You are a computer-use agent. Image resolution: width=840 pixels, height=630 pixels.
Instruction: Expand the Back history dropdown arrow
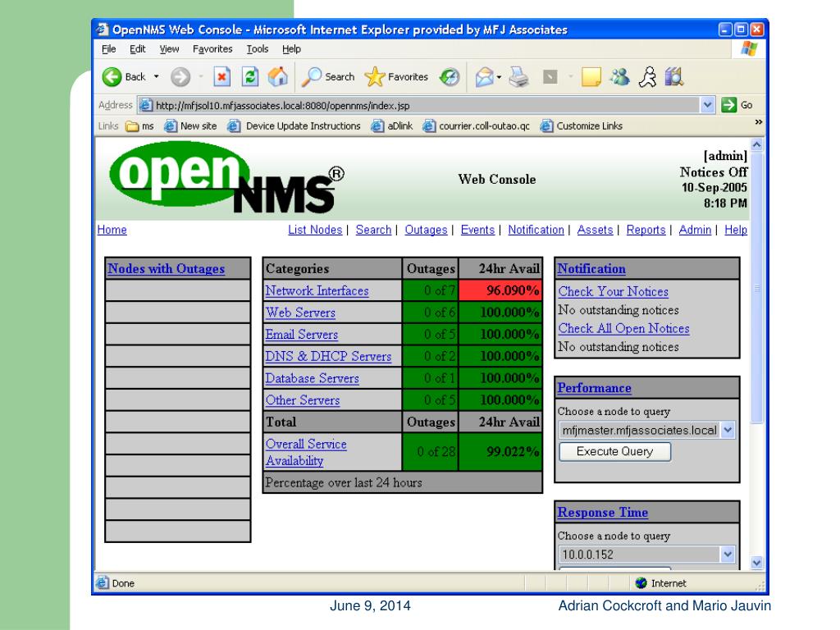pyautogui.click(x=157, y=77)
